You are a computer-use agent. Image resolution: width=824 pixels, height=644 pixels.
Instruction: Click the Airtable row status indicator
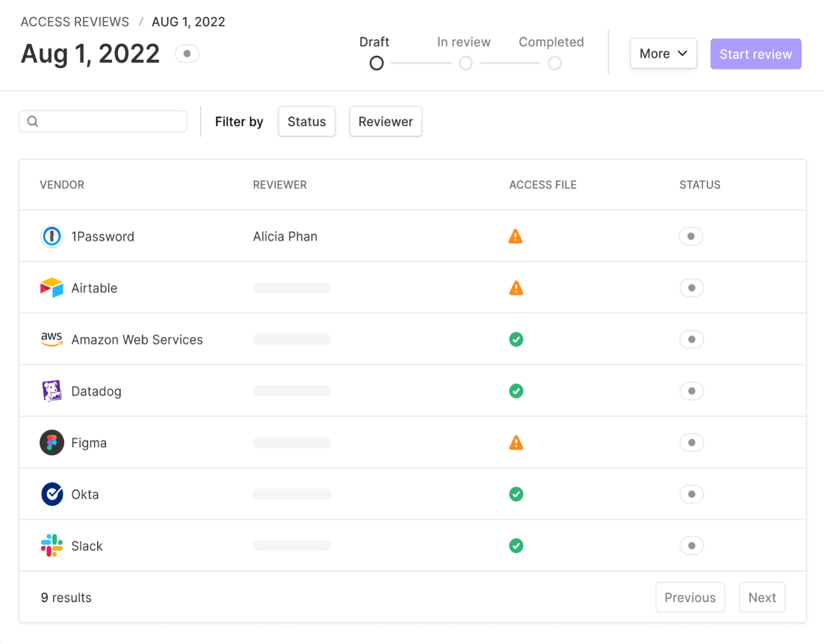[x=692, y=288]
